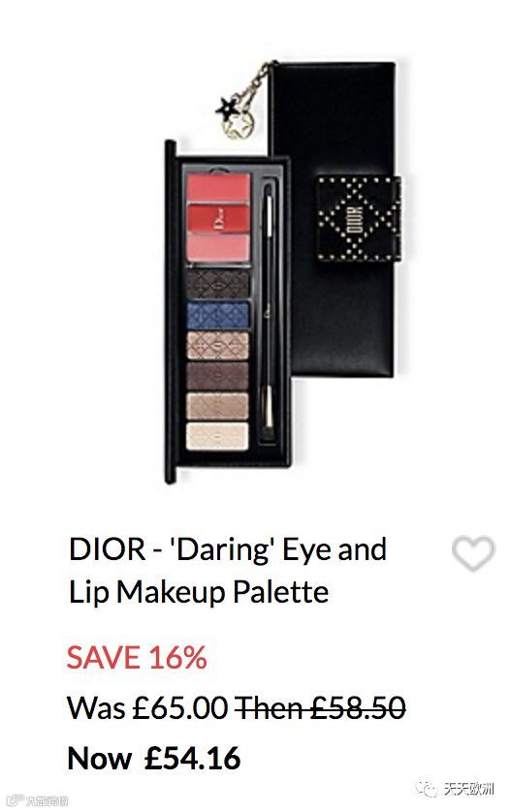Click the lightest beige eyeshadow pan
Screen dimensions: 510x812
point(217,437)
